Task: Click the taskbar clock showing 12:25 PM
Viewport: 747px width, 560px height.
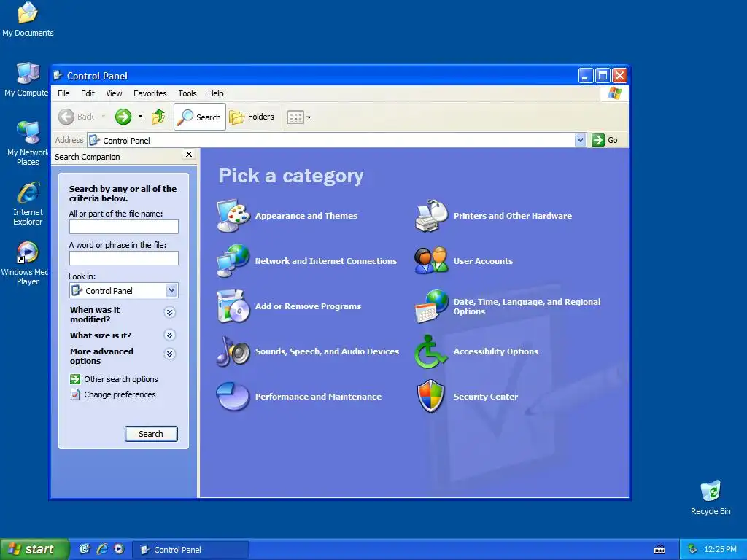Action: (x=720, y=550)
